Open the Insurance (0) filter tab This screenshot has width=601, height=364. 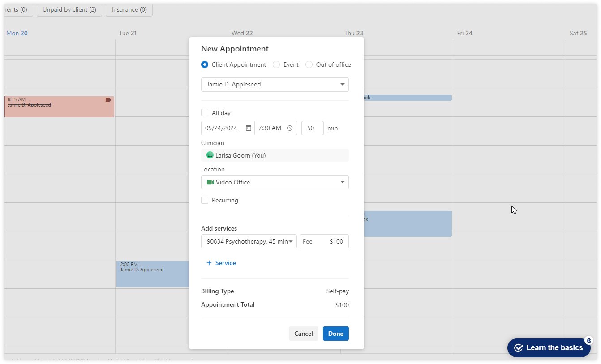[x=129, y=9]
